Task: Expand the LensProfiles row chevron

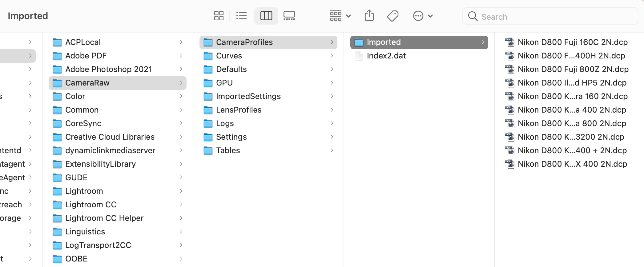Action: [332, 110]
